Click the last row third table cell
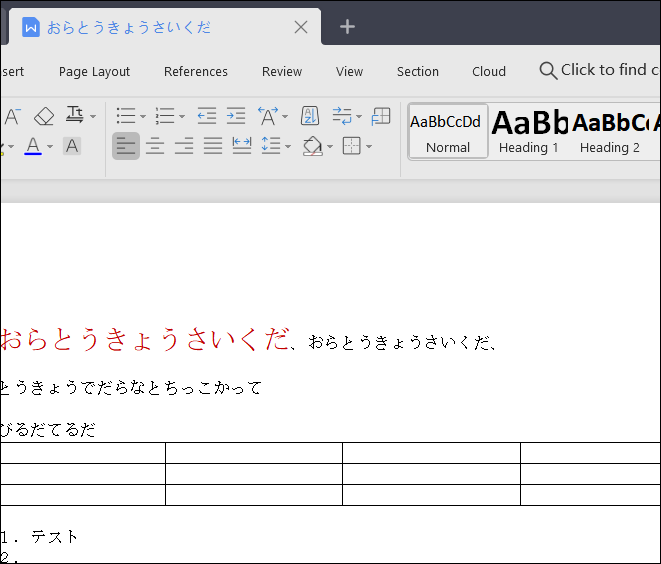The height and width of the screenshot is (564, 661). pyautogui.click(x=432, y=495)
